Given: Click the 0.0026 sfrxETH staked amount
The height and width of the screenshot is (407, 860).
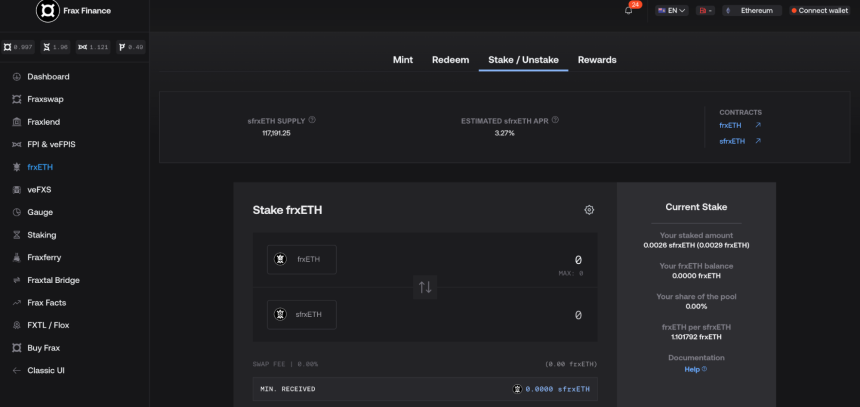Looking at the screenshot, I should 696,245.
